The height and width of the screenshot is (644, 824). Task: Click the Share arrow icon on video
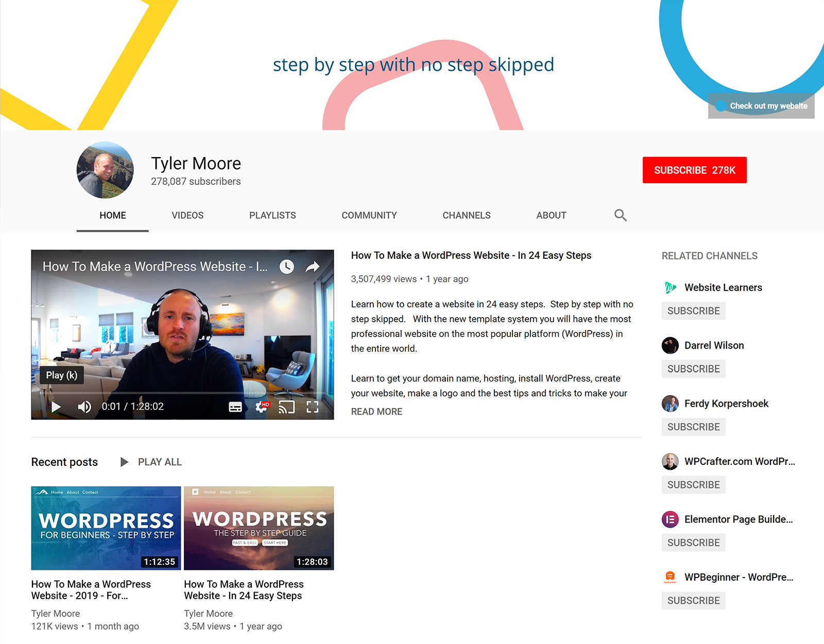point(313,266)
